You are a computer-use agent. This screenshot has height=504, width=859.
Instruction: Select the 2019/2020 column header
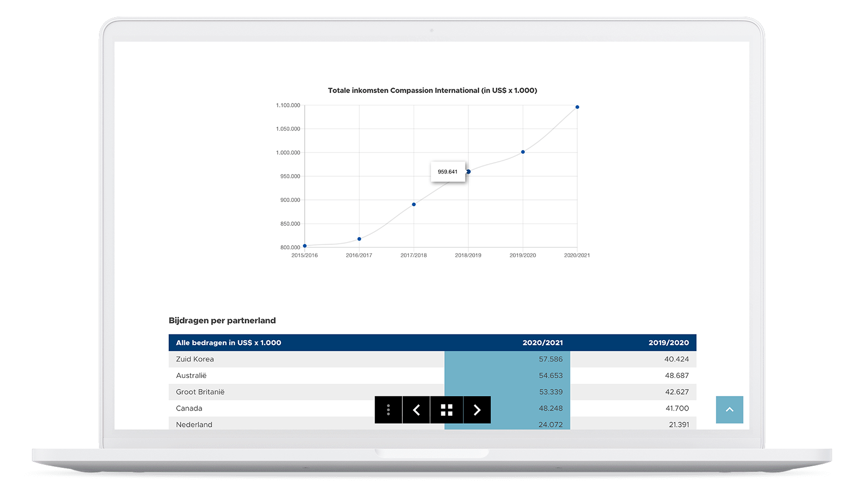pyautogui.click(x=668, y=343)
